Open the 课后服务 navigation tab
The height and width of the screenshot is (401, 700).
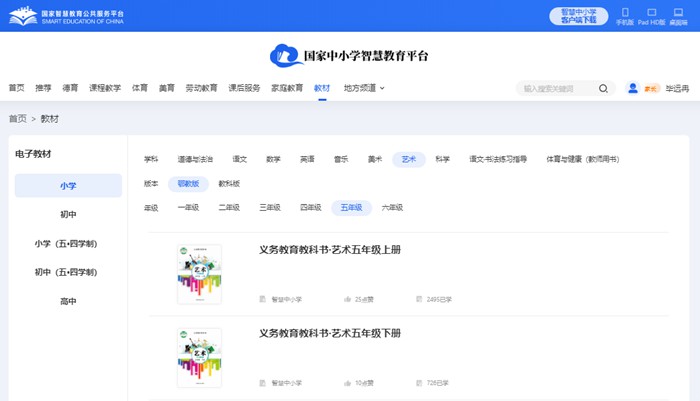coord(244,88)
